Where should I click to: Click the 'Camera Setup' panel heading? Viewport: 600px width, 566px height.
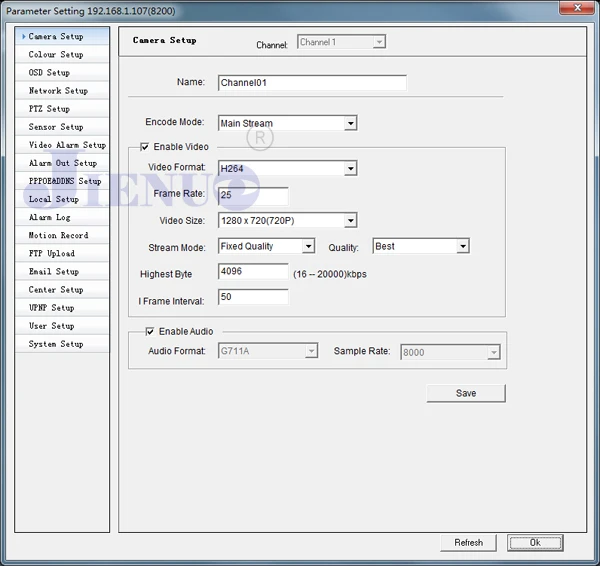coord(165,40)
